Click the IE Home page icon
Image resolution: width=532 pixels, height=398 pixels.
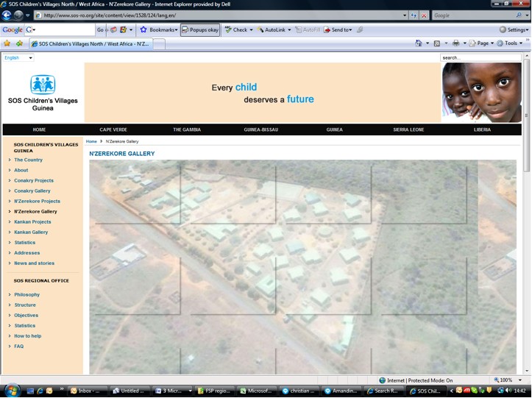pyautogui.click(x=419, y=43)
